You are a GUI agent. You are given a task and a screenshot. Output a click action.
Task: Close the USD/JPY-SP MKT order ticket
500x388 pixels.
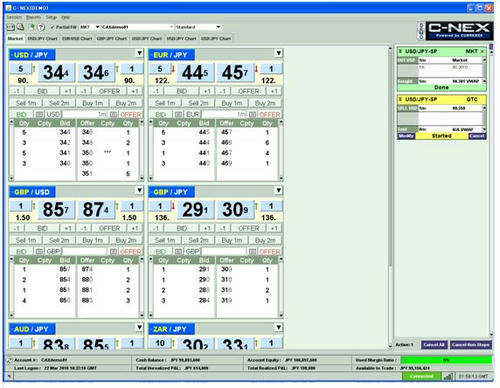coord(482,51)
